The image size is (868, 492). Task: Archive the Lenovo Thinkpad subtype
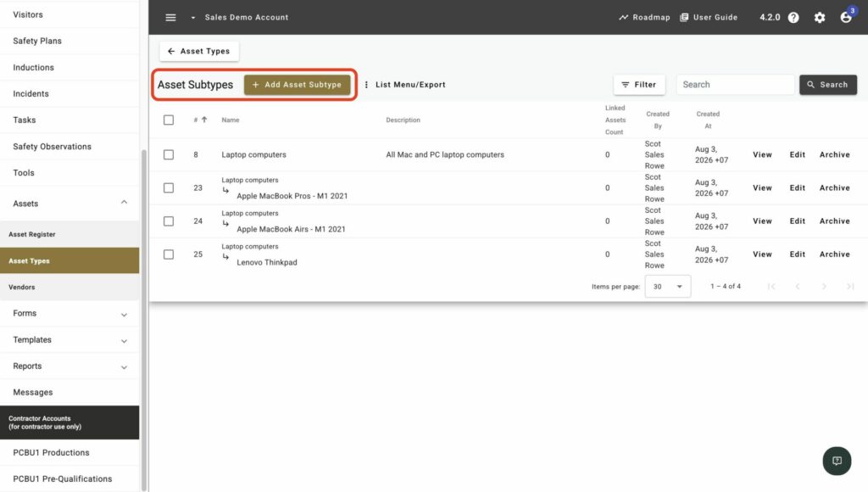point(834,254)
